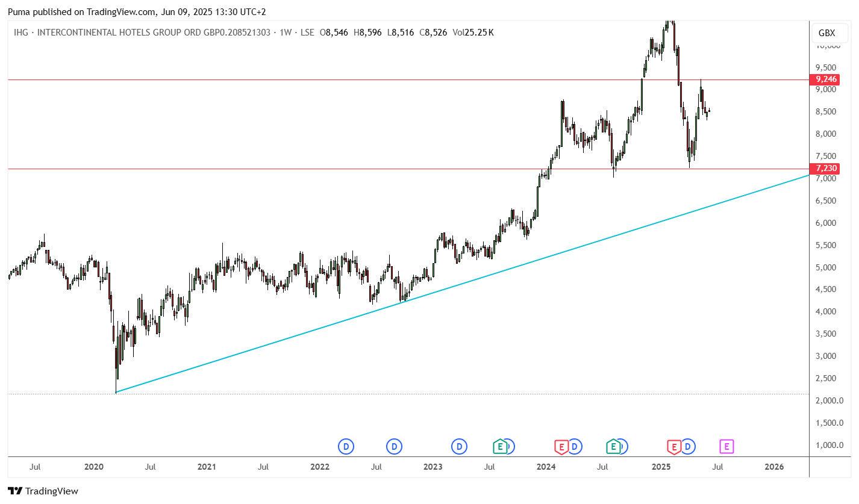This screenshot has height=504, width=859.
Task: Click the 2021 label on time axis
Action: pyautogui.click(x=207, y=467)
